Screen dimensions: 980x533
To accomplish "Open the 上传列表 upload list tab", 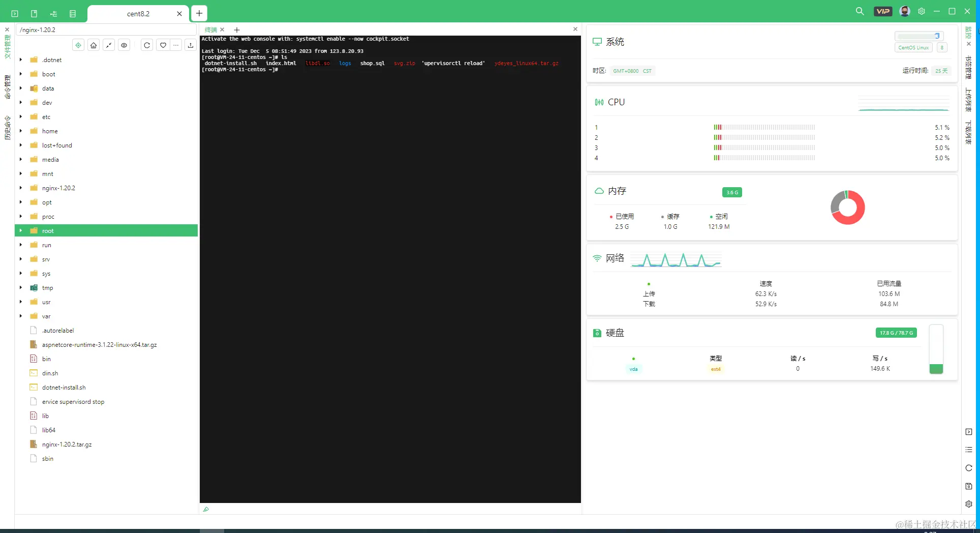I will tap(968, 100).
